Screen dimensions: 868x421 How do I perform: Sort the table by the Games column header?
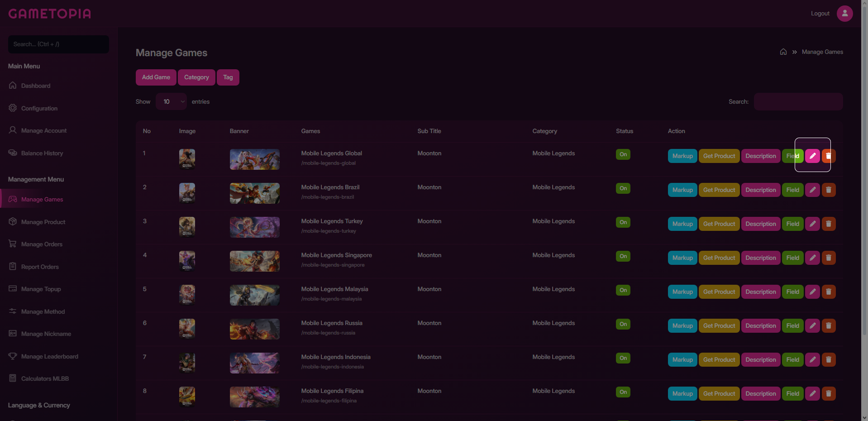coord(310,131)
